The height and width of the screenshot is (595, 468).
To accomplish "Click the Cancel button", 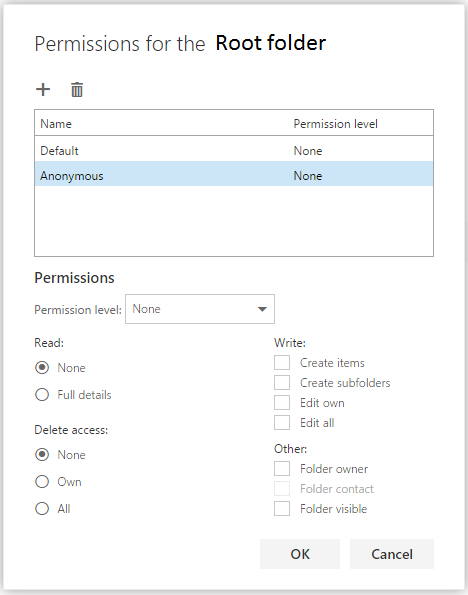I will (x=392, y=554).
